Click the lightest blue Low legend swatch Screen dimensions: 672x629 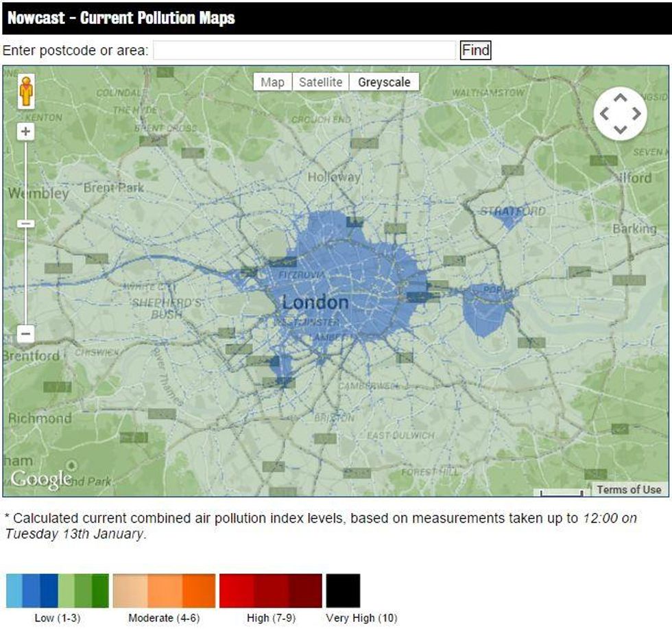pyautogui.click(x=14, y=591)
